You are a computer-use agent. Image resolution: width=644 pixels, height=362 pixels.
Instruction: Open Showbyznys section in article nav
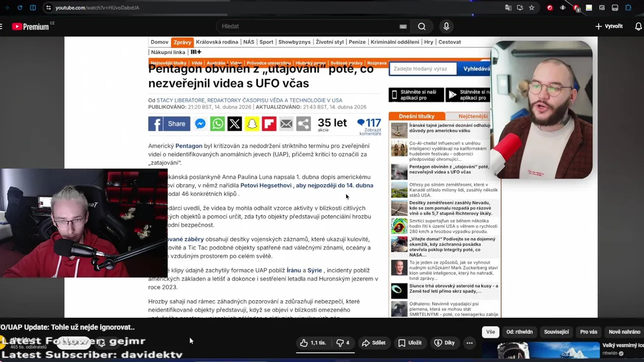[x=294, y=42]
